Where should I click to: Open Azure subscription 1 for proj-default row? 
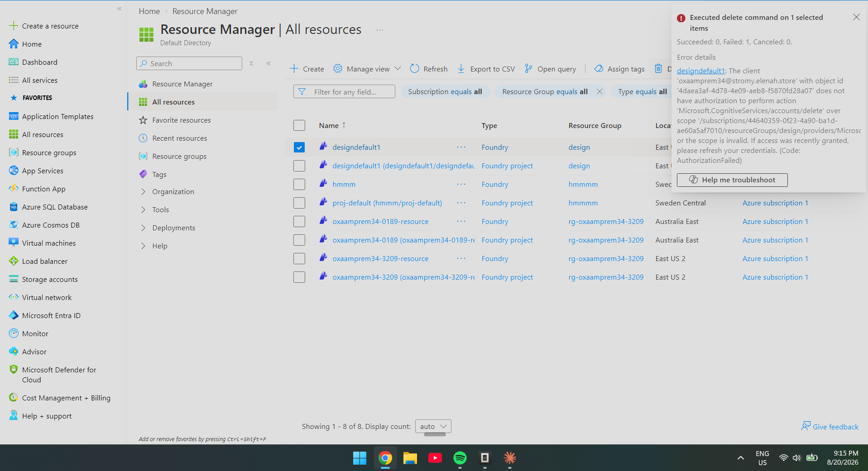pyautogui.click(x=775, y=203)
